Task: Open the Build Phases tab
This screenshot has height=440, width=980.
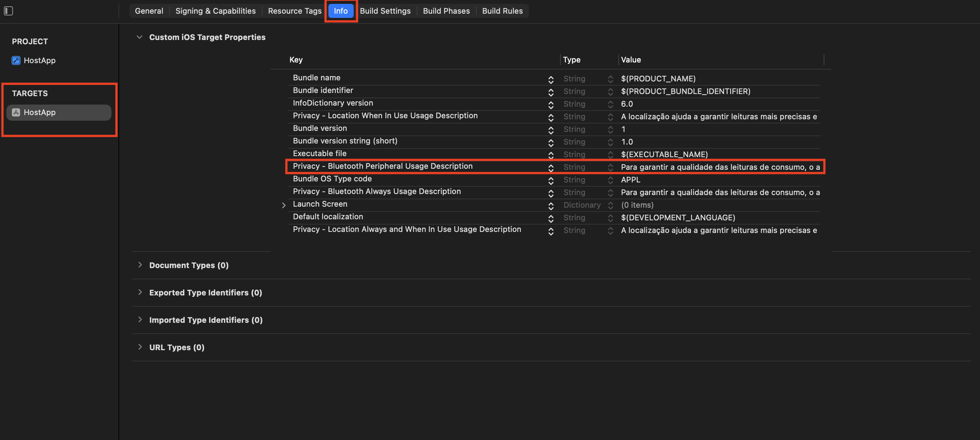Action: 446,11
